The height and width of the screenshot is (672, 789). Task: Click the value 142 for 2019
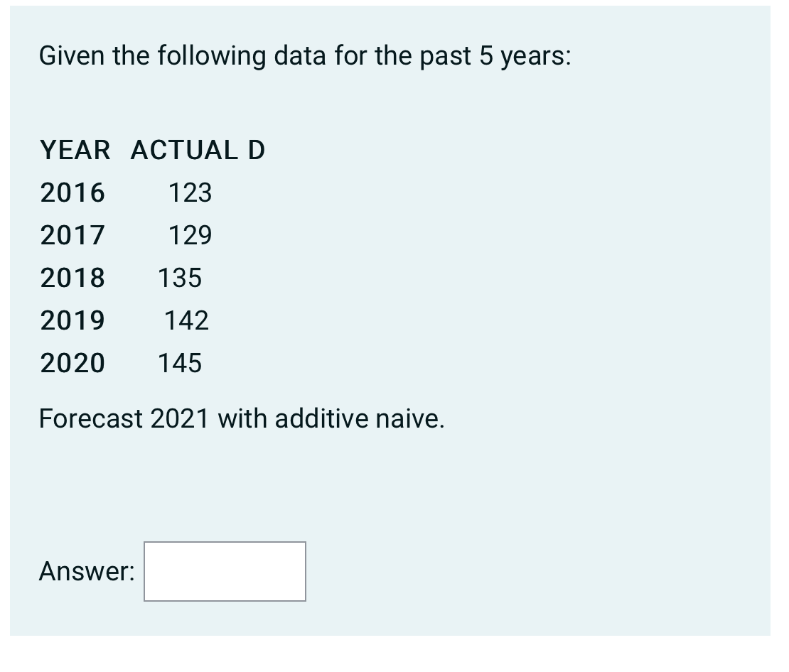click(186, 320)
